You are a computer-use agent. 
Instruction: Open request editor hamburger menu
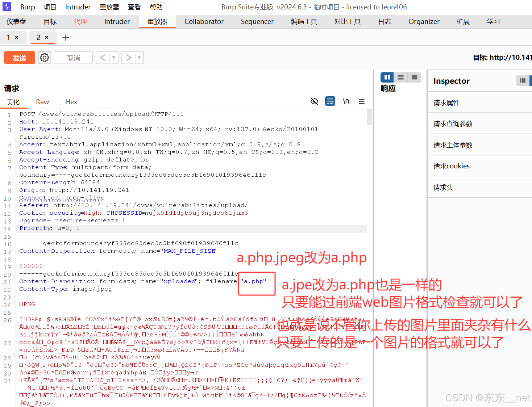point(362,101)
